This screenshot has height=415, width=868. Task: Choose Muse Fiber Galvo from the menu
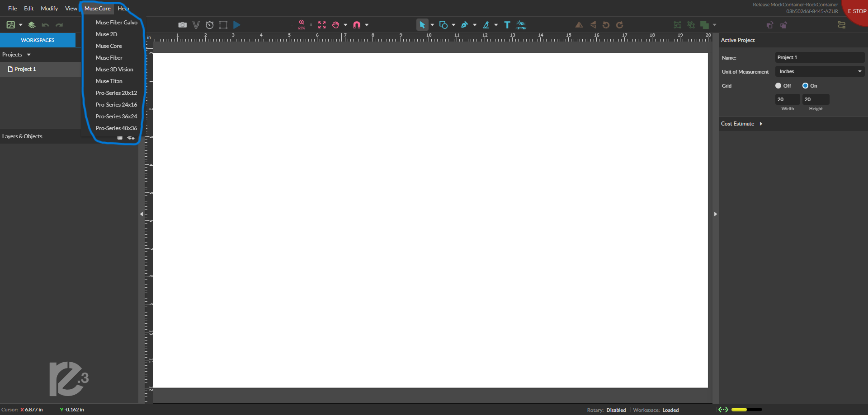pyautogui.click(x=117, y=22)
